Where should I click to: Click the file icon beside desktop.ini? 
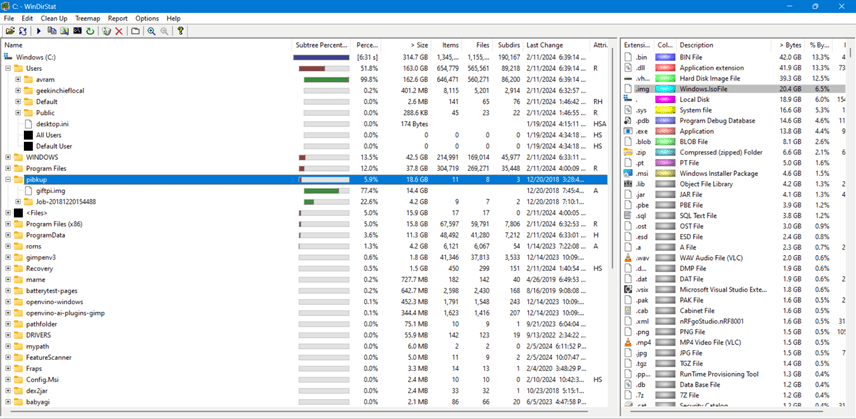[28, 124]
